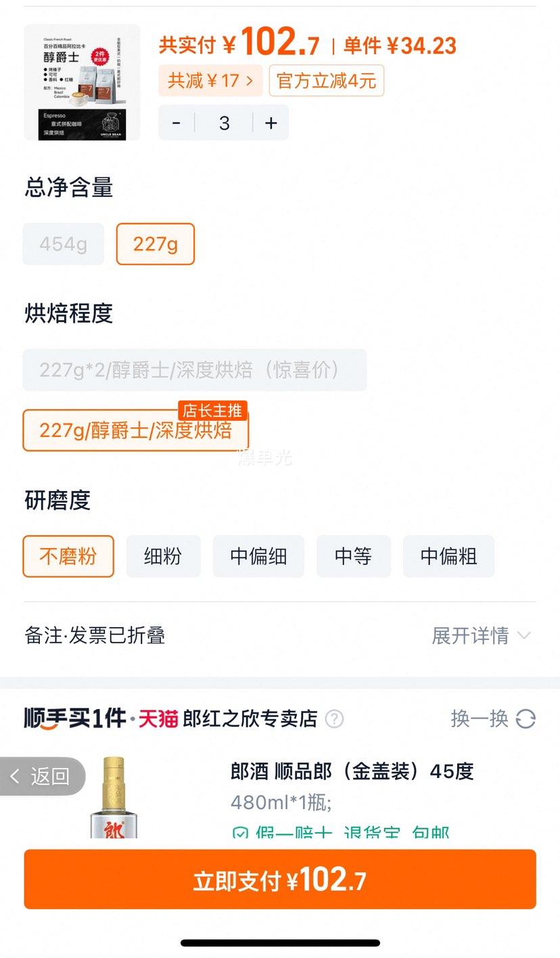This screenshot has width=560, height=958.
Task: Choose 227g/醇爵士/深度烘焙 roast option
Action: pyautogui.click(x=136, y=430)
